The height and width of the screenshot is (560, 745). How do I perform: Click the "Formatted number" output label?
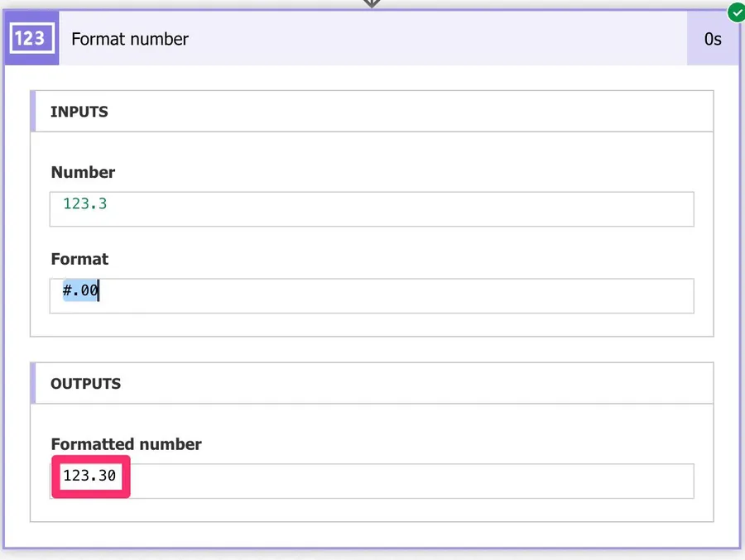[126, 444]
